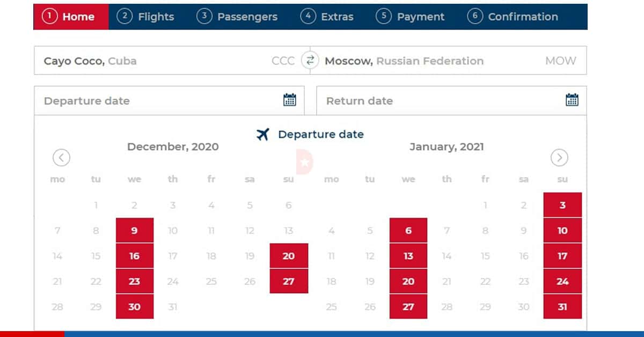This screenshot has width=644, height=337.
Task: Switch to the Passengers step
Action: (x=237, y=17)
